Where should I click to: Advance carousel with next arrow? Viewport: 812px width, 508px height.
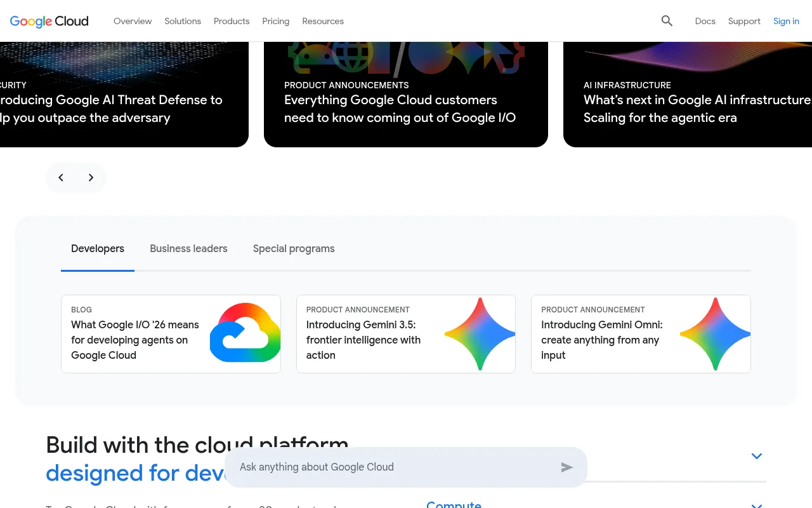91,178
